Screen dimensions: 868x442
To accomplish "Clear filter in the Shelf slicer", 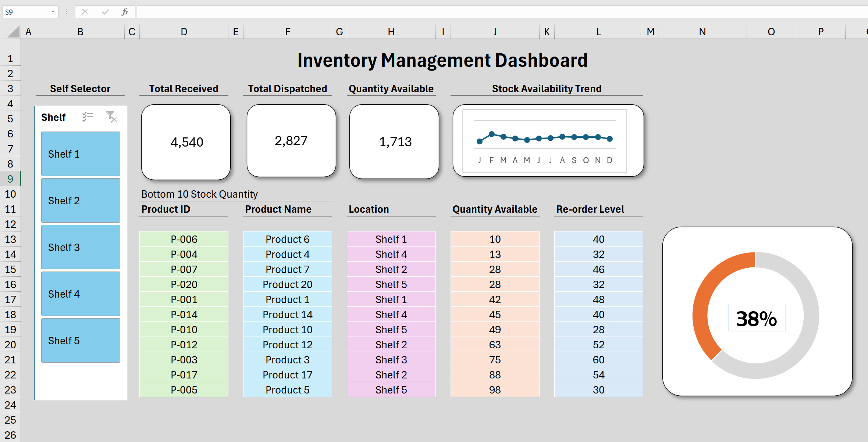I will pyautogui.click(x=111, y=117).
